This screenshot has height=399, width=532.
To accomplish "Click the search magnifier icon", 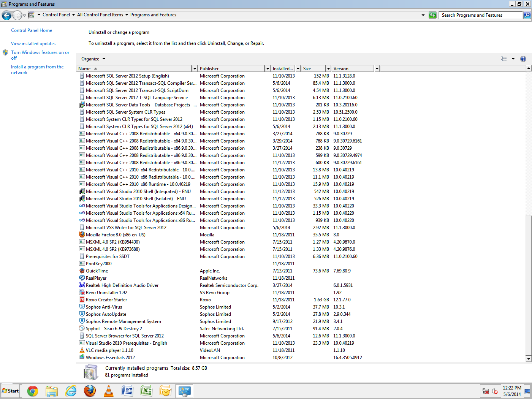I will click(527, 15).
